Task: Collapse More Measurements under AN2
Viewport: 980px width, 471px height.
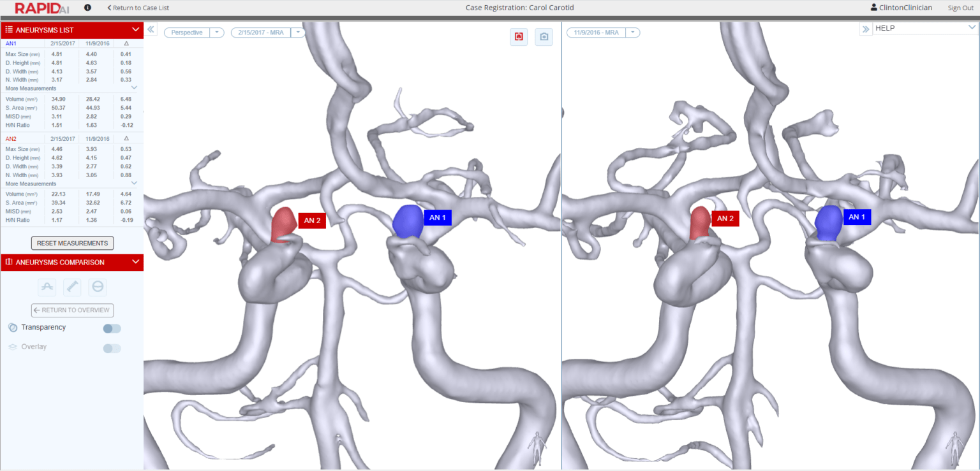Action: coord(134,184)
